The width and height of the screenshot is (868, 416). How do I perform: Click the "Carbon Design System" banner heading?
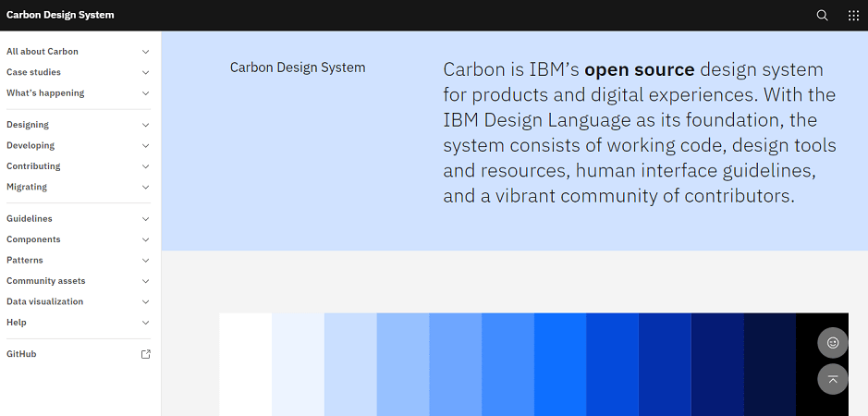tap(298, 67)
